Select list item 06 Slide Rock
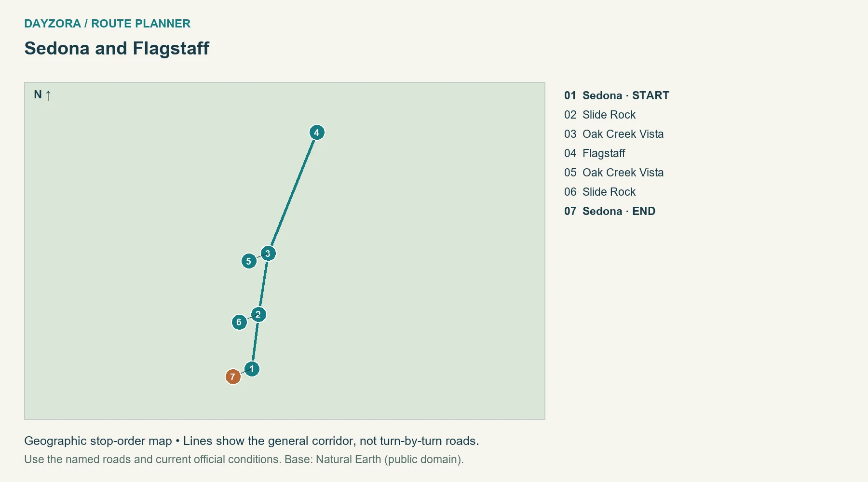The width and height of the screenshot is (868, 482). (x=600, y=192)
